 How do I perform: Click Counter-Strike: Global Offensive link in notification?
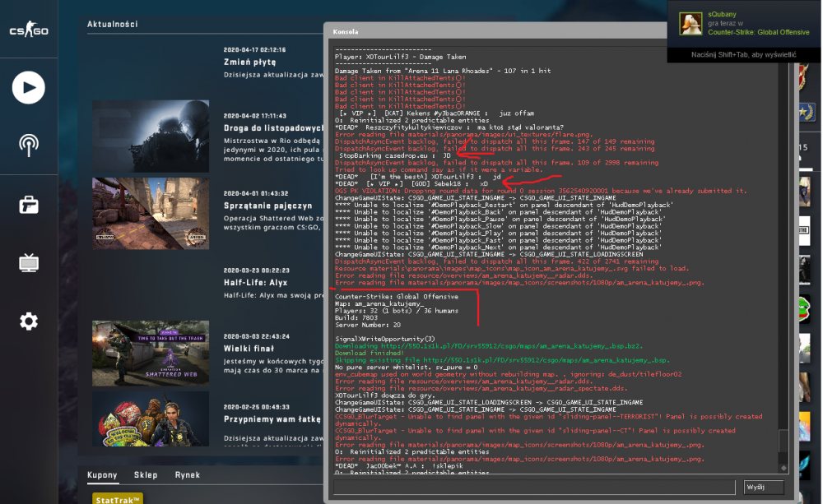[x=759, y=32]
